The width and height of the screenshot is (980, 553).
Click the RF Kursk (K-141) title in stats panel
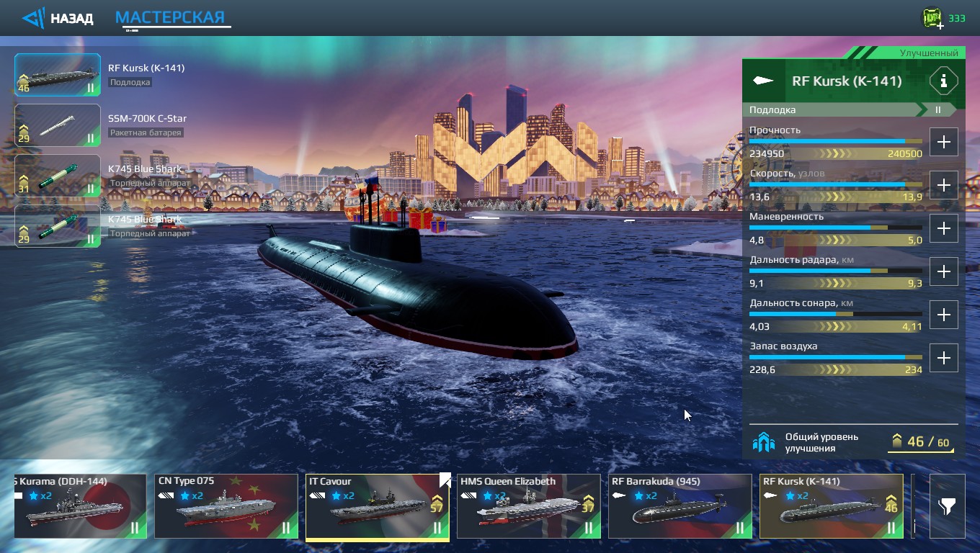pyautogui.click(x=847, y=81)
